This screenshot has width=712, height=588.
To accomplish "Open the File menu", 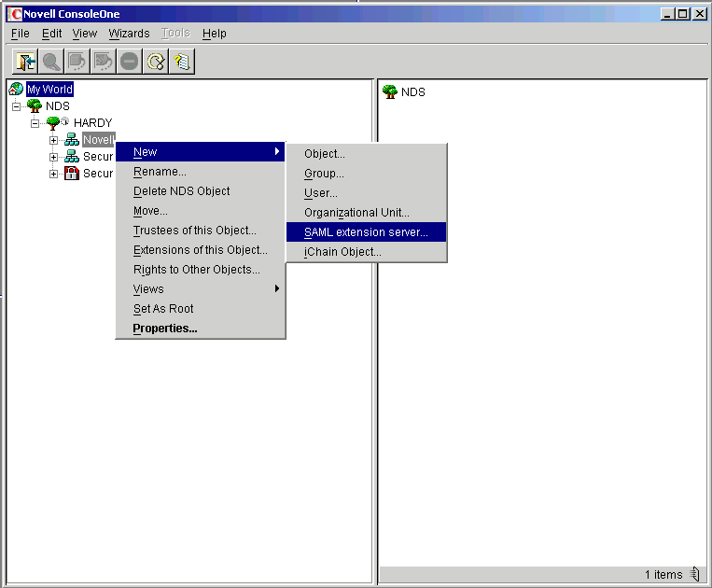I will pyautogui.click(x=20, y=34).
